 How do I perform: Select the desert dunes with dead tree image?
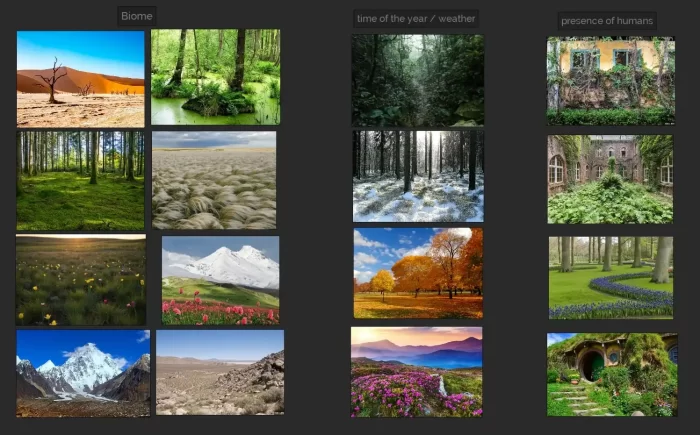coord(80,78)
